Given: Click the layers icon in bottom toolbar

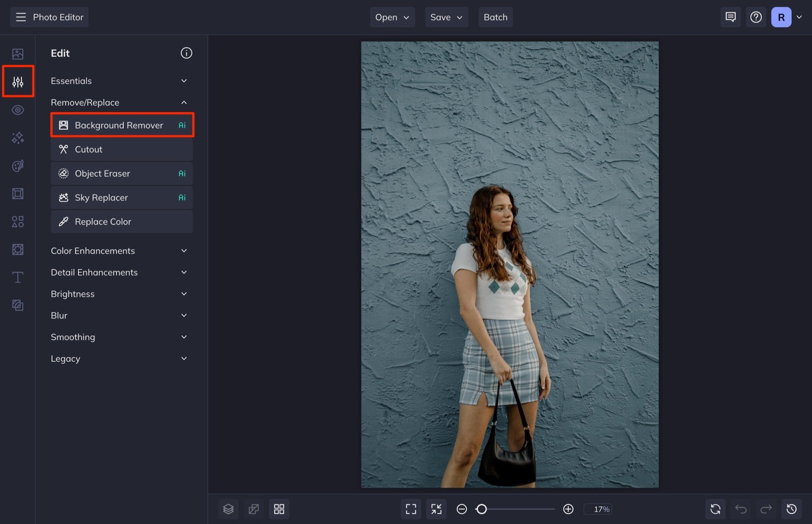Looking at the screenshot, I should click(x=228, y=509).
